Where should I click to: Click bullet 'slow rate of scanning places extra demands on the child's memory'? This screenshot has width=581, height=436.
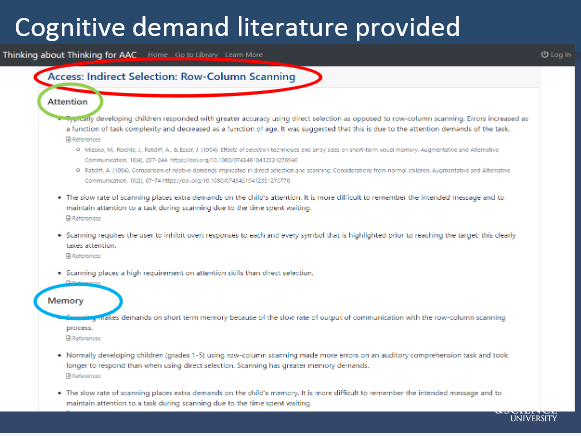point(284,398)
